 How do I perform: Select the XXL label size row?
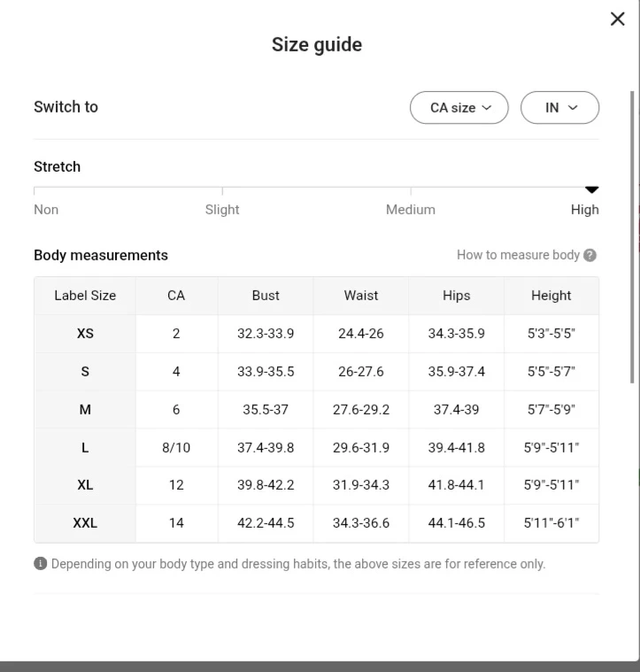click(x=85, y=523)
